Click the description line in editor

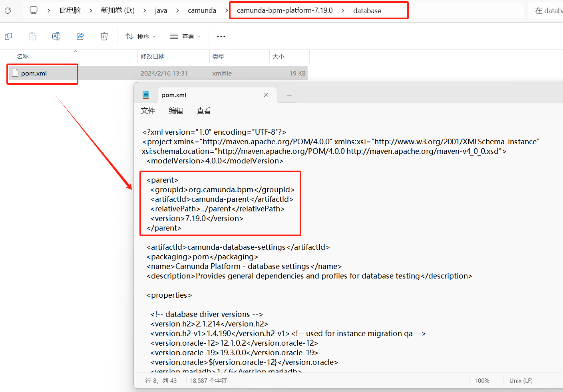(309, 276)
